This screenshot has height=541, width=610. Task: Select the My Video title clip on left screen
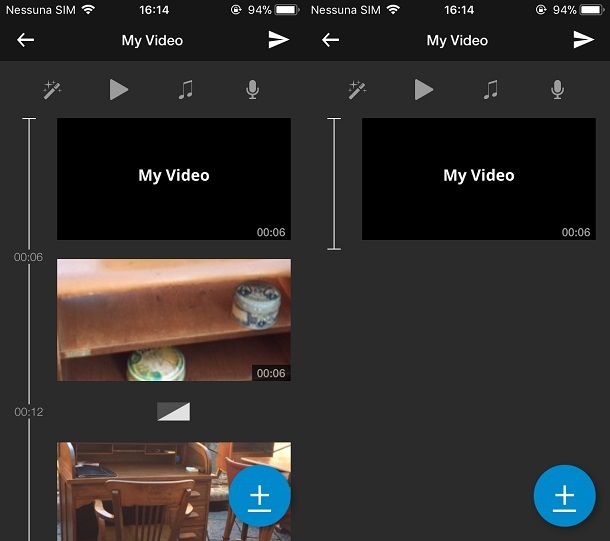pyautogui.click(x=174, y=179)
